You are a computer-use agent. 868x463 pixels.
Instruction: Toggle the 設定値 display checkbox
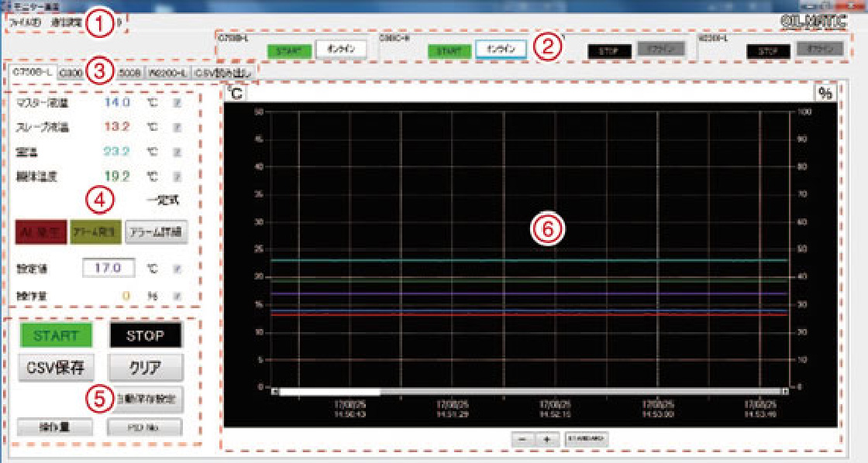click(177, 269)
